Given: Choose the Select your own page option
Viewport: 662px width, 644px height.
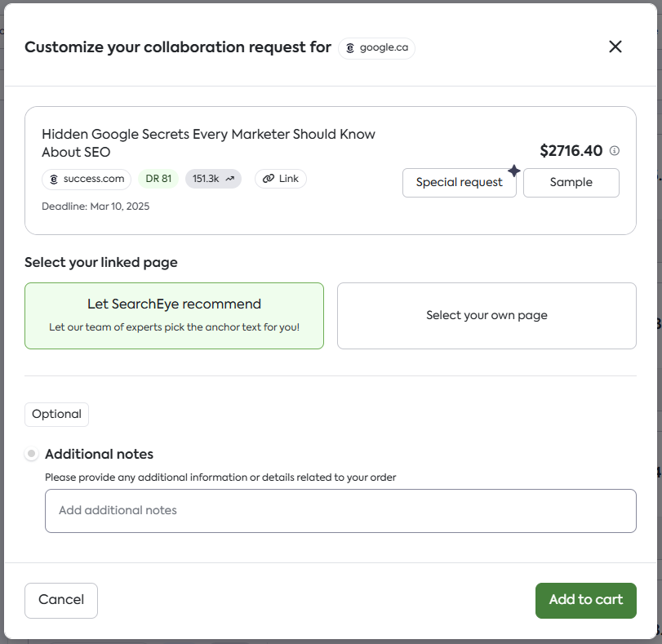Looking at the screenshot, I should click(x=487, y=315).
